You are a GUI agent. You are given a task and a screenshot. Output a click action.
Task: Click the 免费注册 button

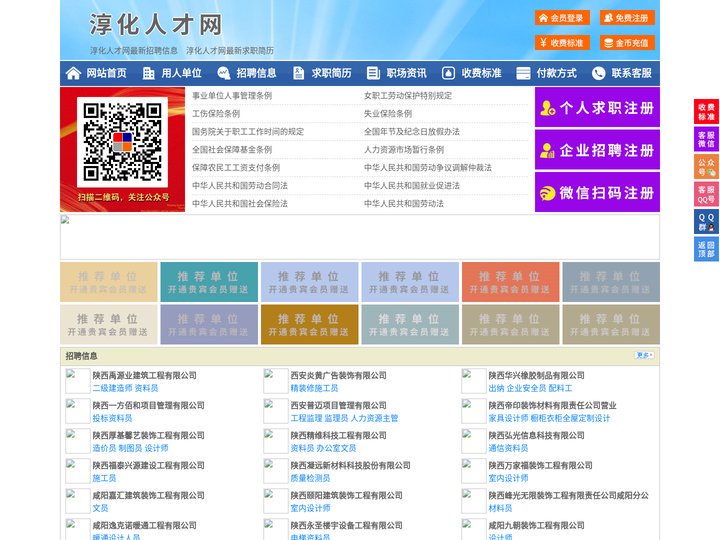click(x=627, y=18)
